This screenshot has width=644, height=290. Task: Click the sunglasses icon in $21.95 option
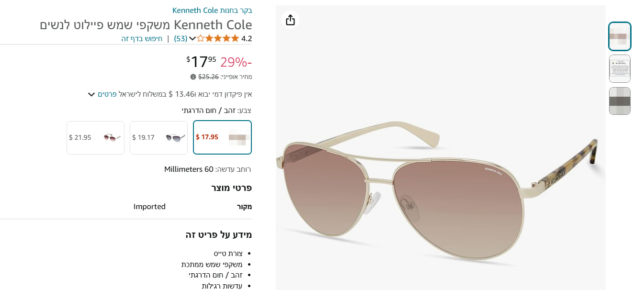[112, 138]
